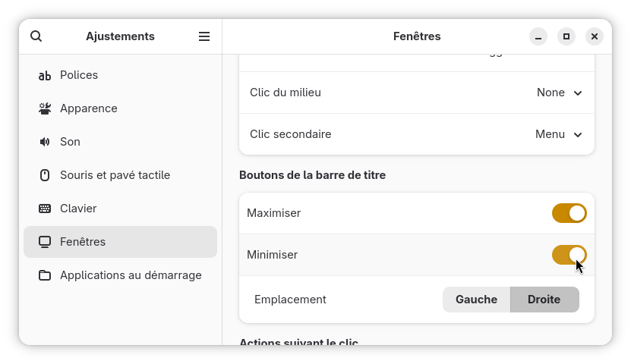Expand the Clic secondaire Menu dropdown

pos(559,134)
